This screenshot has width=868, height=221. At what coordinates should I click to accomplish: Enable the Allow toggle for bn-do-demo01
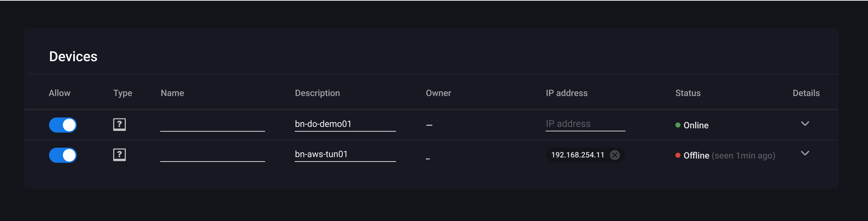(x=63, y=125)
